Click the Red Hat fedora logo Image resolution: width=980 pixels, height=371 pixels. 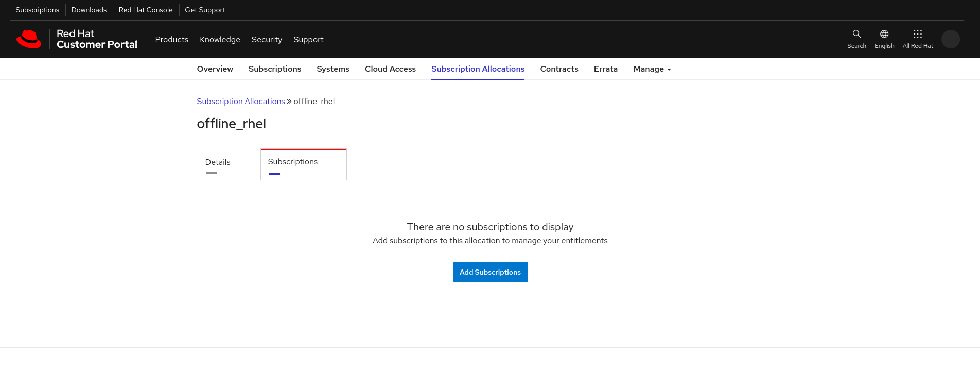click(29, 39)
